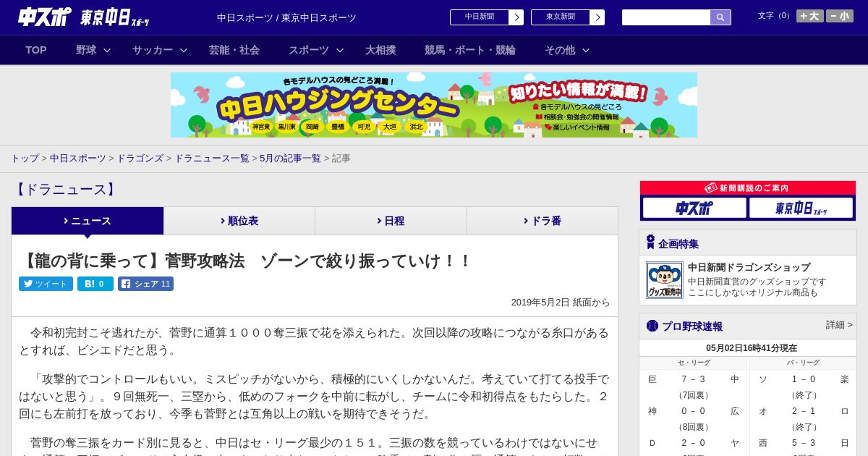Viewport: 868px width, 456px height.
Task: Click 中スポ subscription banner button
Action: (694, 208)
